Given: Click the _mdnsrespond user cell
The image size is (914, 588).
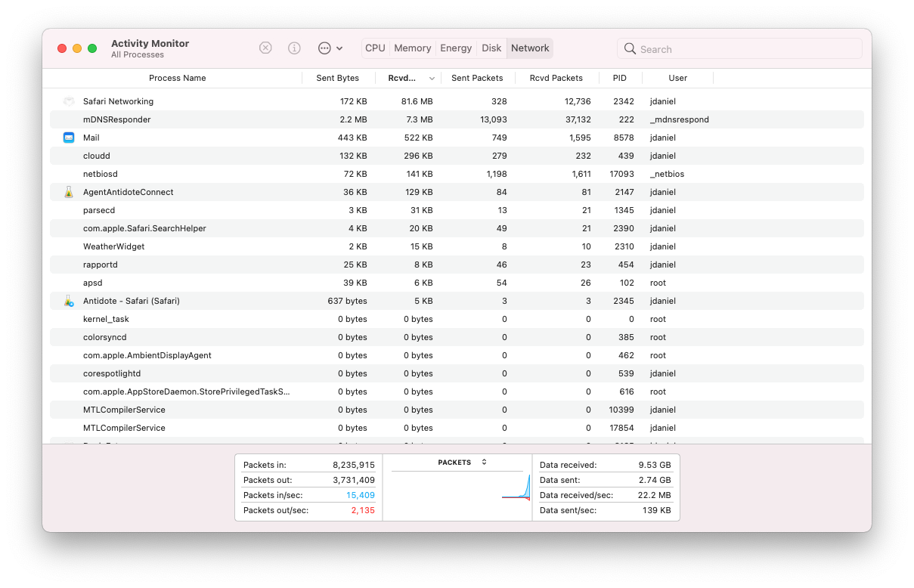Looking at the screenshot, I should pos(679,119).
